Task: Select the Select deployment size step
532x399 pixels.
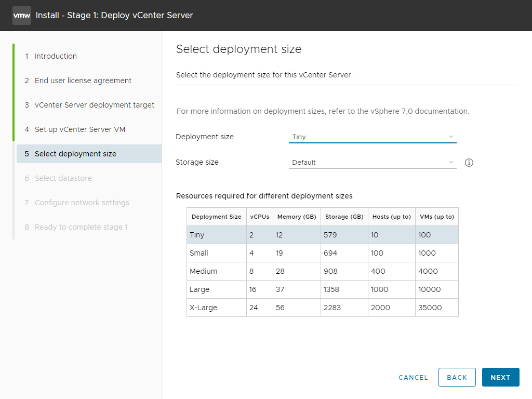Action: 75,154
